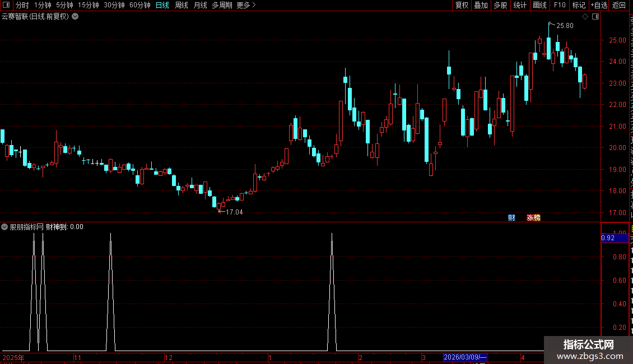Image resolution: width=633 pixels, height=364 pixels.
Task: Click 云赛智联(日线.前复权) chart title
Action: point(35,17)
